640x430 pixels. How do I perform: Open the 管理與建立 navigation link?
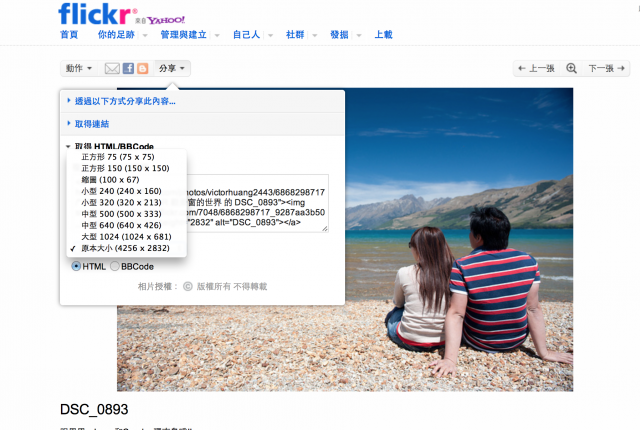click(183, 35)
